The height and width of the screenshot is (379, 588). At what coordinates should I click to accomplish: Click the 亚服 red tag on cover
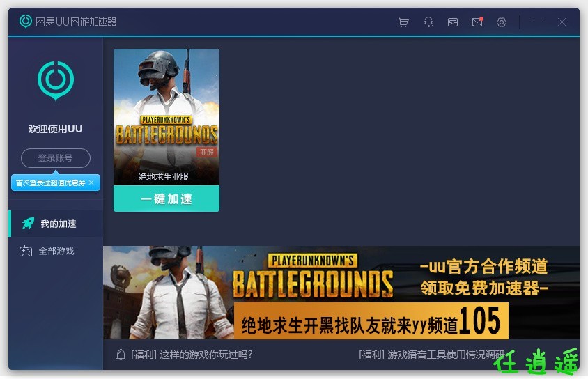[x=207, y=152]
